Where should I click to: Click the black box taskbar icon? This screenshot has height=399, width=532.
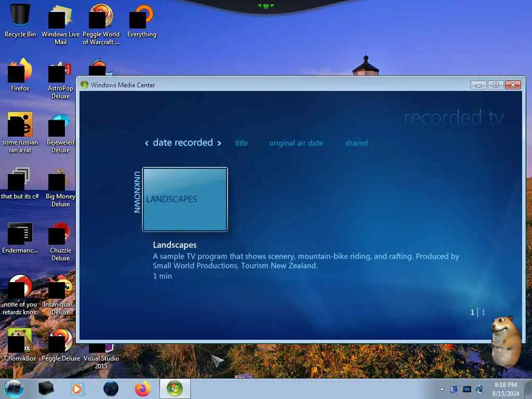46,389
